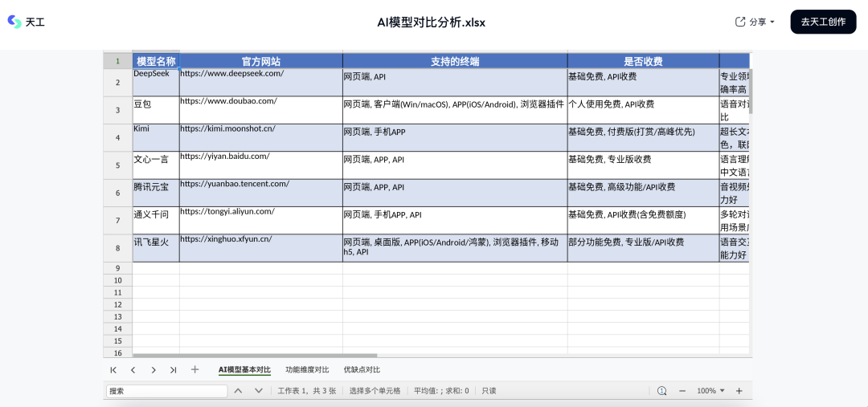The image size is (868, 407).
Task: Click the https://kimi.moonshot.cn/ link cell
Action: pos(261,138)
